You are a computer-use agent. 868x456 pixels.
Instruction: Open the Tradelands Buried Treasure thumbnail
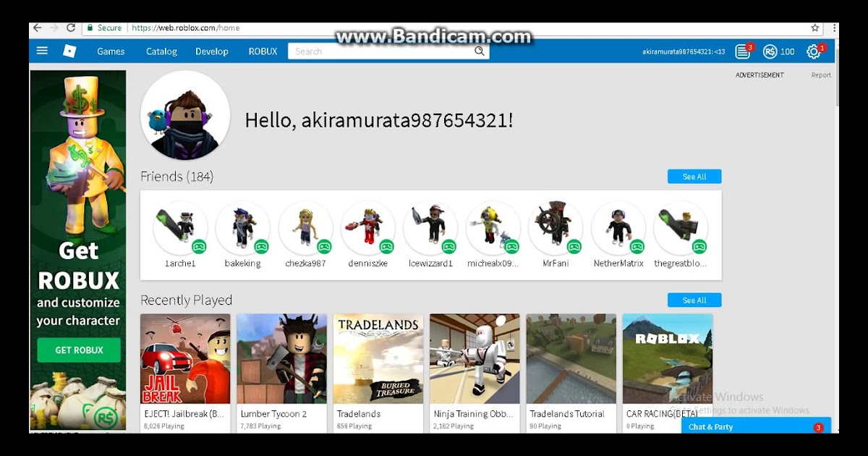378,359
